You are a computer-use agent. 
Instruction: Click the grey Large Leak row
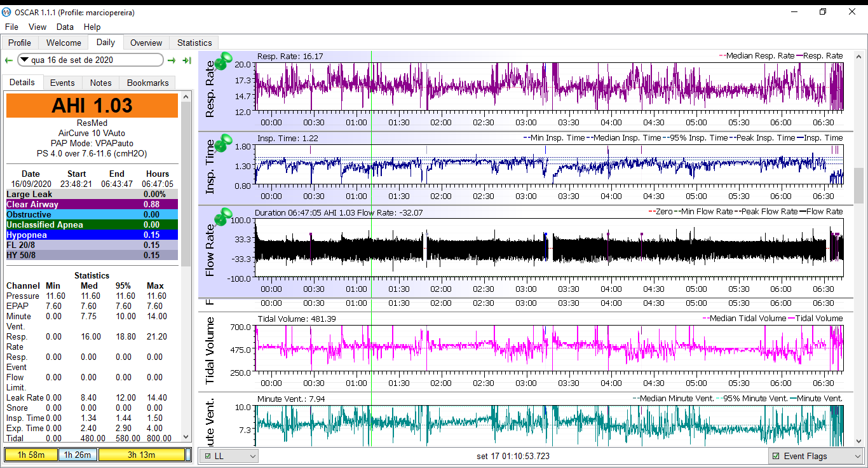pyautogui.click(x=92, y=194)
